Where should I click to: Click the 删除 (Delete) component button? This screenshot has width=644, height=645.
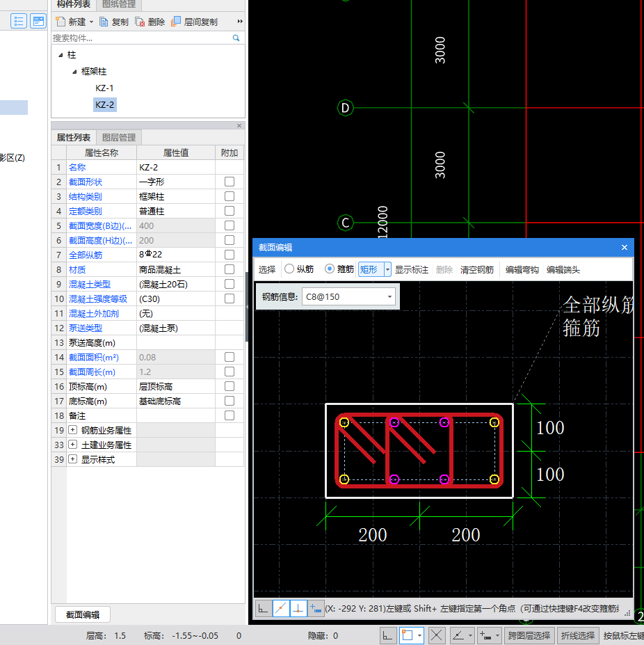coord(150,22)
